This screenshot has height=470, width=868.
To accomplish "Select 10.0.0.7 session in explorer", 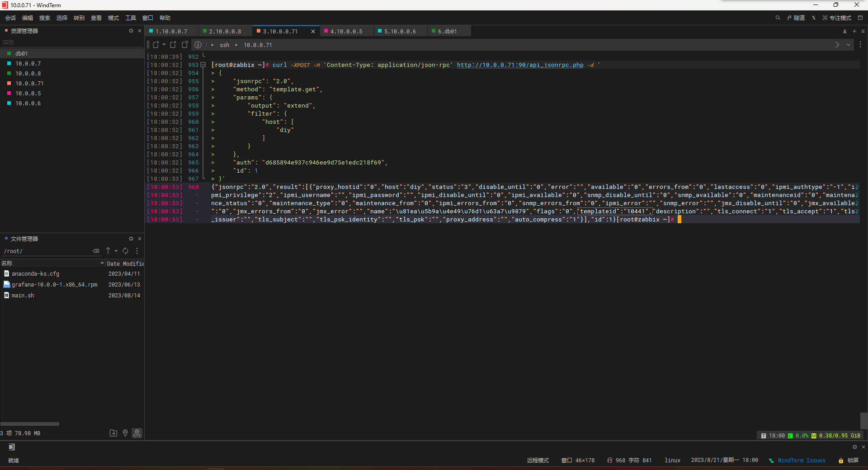I will point(72,64).
